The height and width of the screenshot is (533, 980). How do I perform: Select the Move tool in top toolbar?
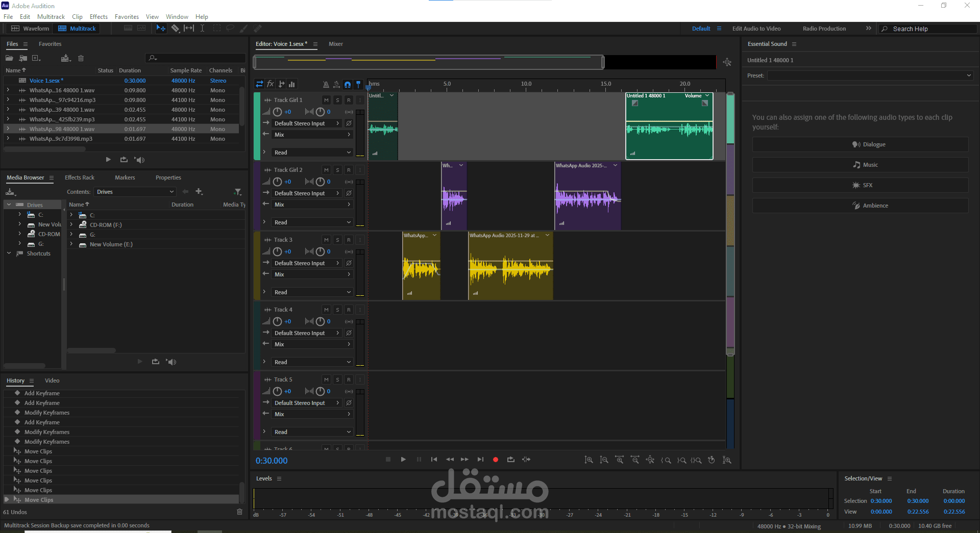pos(161,29)
